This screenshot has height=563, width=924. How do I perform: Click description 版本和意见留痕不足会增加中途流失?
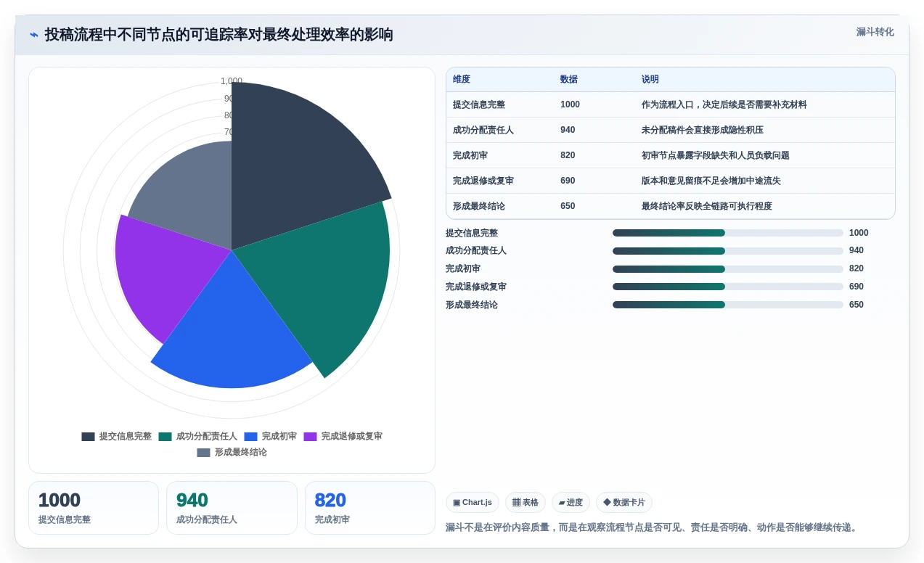click(711, 181)
